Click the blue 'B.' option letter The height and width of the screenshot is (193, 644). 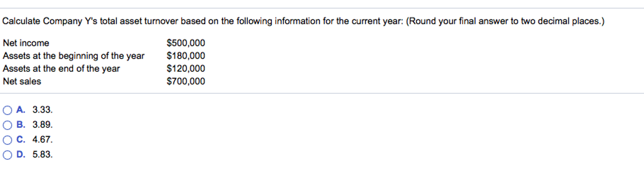(x=21, y=125)
